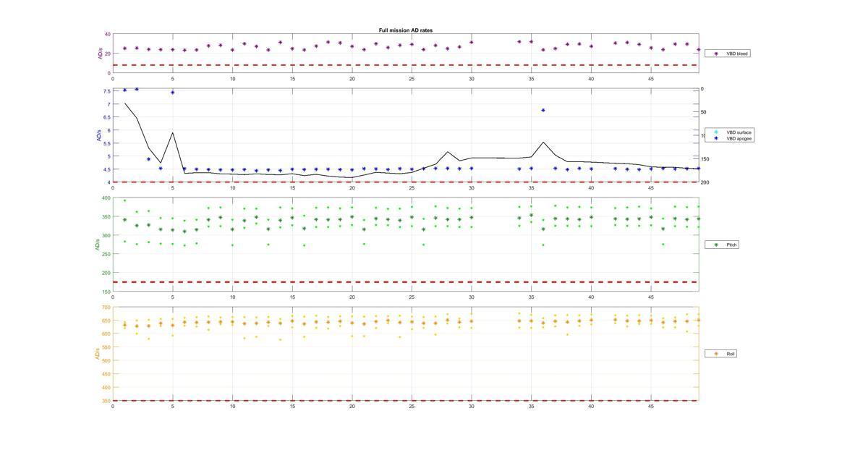Select the 'VBD bleed' legend entry
868x450 pixels.
coord(727,53)
